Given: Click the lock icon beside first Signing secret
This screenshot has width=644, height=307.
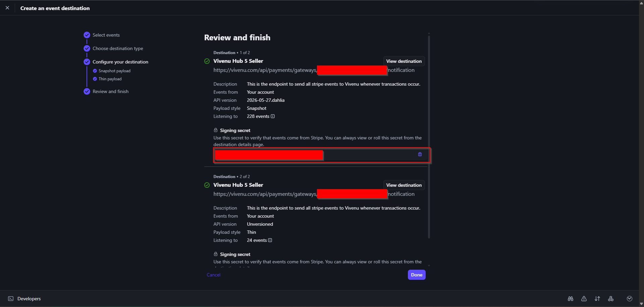Looking at the screenshot, I should pos(216,130).
